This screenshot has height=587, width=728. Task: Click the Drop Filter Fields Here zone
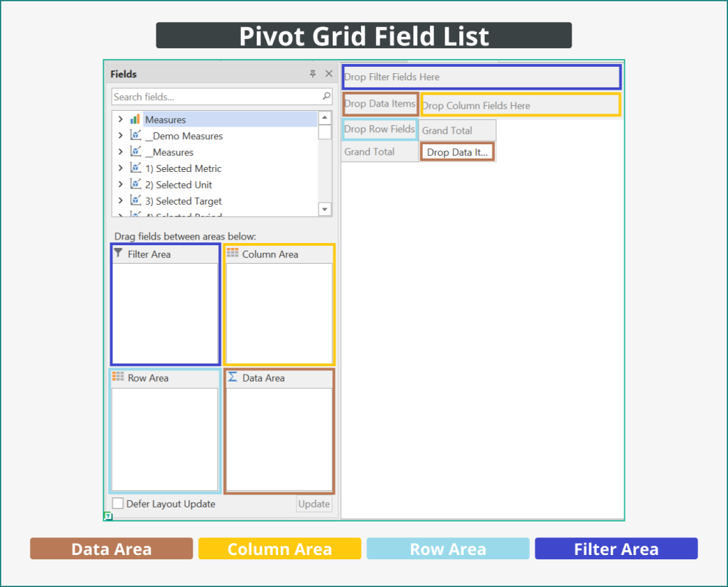(481, 77)
